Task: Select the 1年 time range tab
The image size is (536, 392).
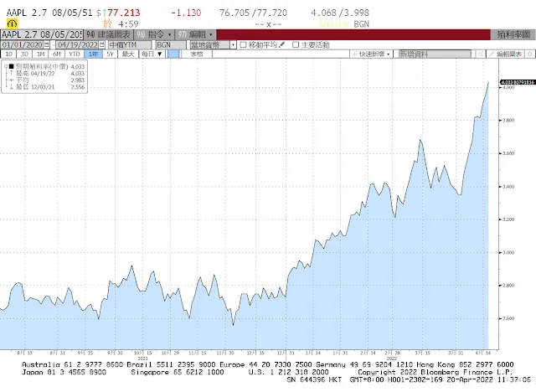Action: click(x=93, y=54)
